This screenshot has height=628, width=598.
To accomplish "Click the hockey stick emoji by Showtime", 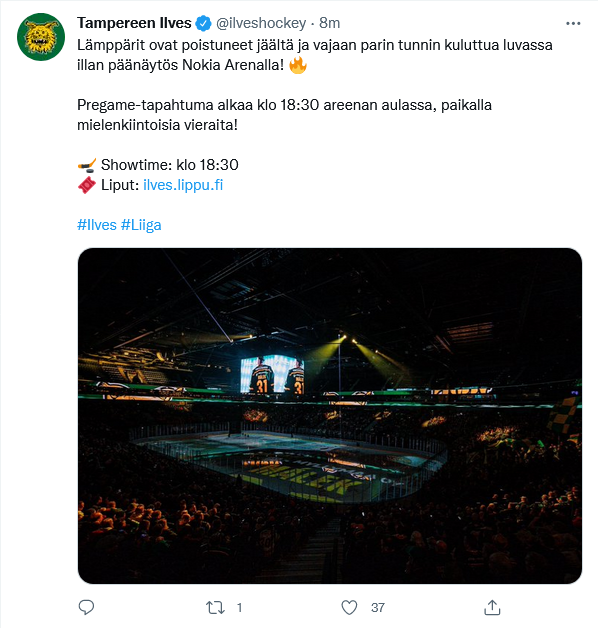I will 87,165.
